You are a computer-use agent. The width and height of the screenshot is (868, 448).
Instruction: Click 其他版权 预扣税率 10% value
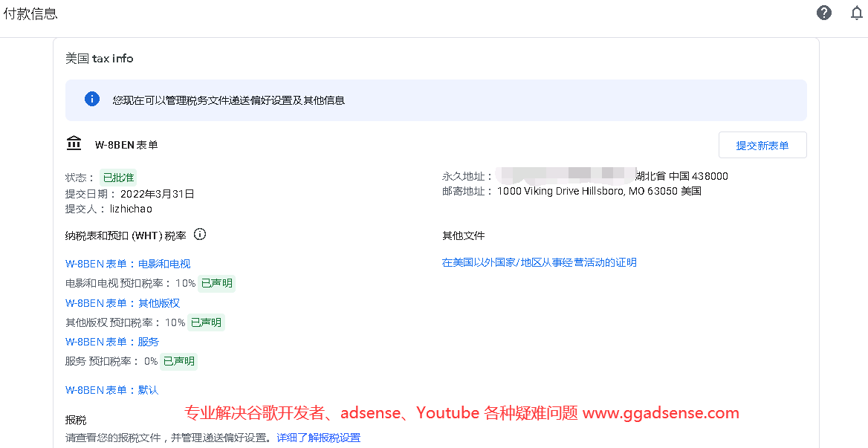click(175, 322)
